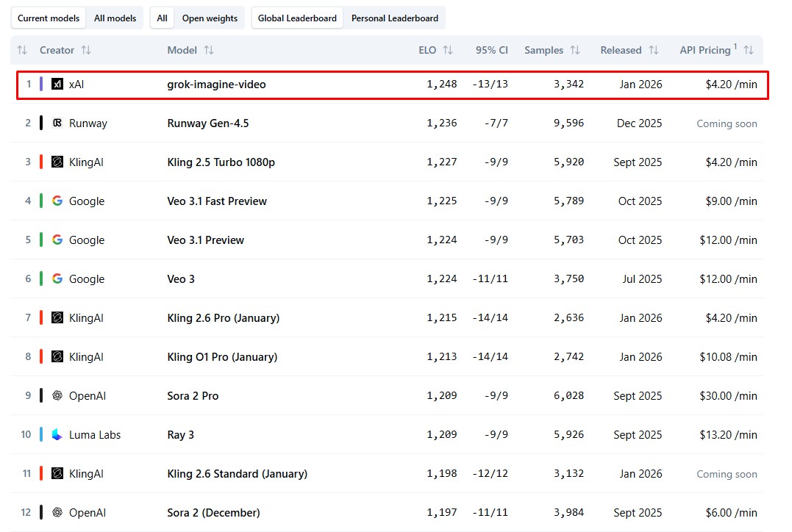Image resolution: width=792 pixels, height=532 pixels.
Task: Click the API Pricing header label
Action: tap(705, 50)
